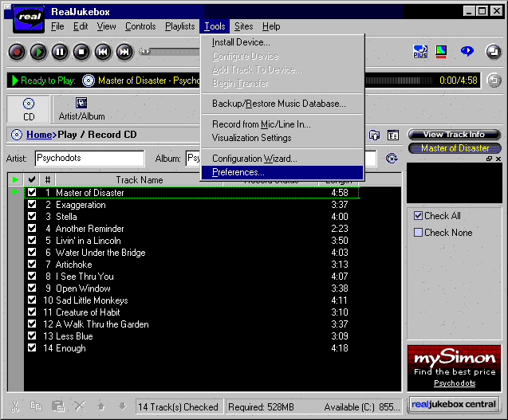
Task: Click the Delete X icon
Action: [x=80, y=406]
